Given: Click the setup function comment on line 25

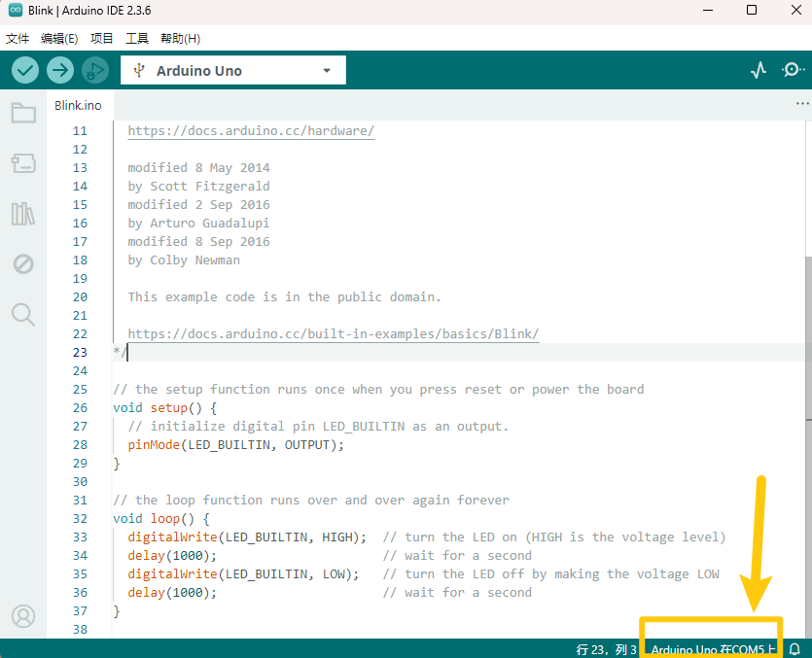Looking at the screenshot, I should pos(378,390).
